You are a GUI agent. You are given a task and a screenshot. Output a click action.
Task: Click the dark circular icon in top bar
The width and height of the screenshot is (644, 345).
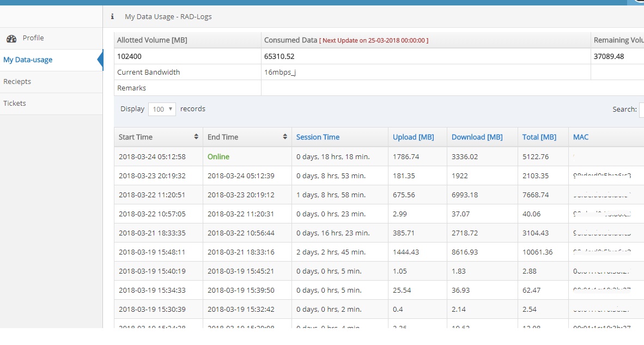click(640, 3)
